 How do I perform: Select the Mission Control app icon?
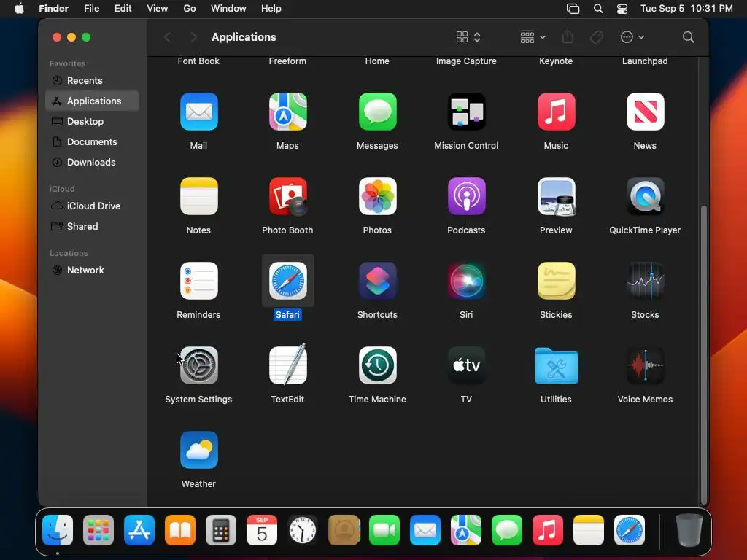[x=466, y=112]
